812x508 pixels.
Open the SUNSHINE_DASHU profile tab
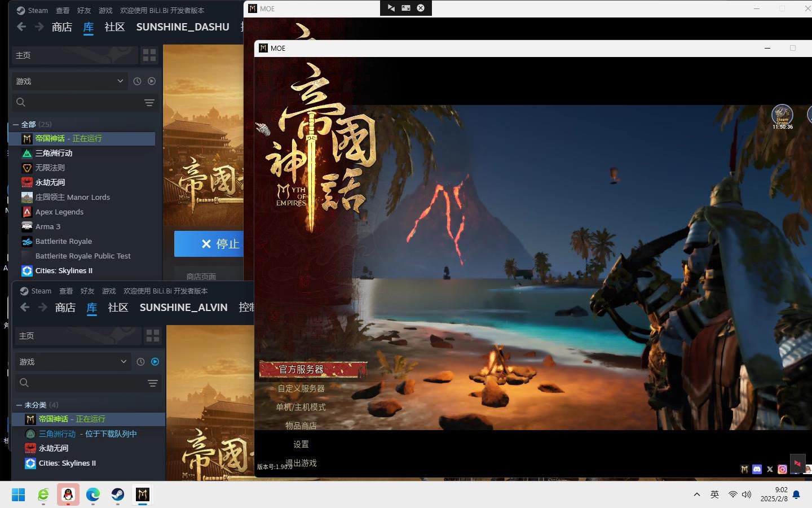(183, 27)
